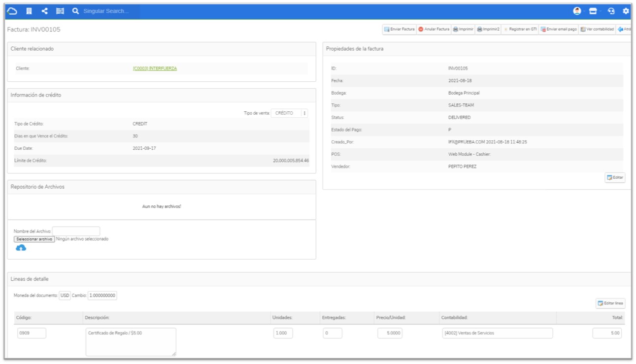Click the Entregadas field showing 0
The image size is (636, 364).
point(332,333)
